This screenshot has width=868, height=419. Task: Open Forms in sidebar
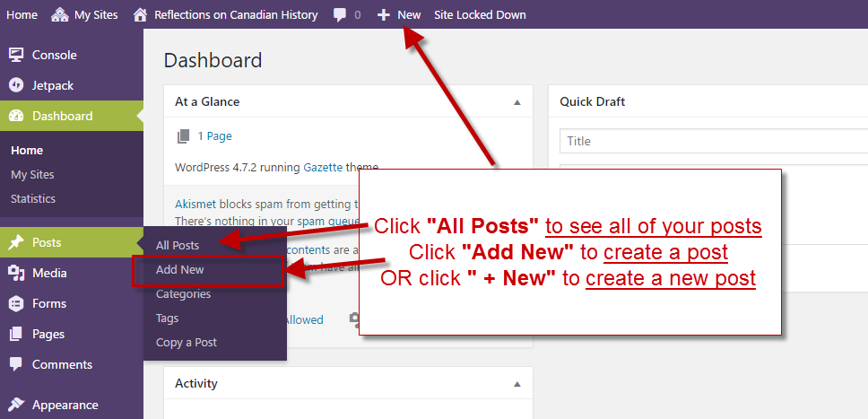click(48, 303)
